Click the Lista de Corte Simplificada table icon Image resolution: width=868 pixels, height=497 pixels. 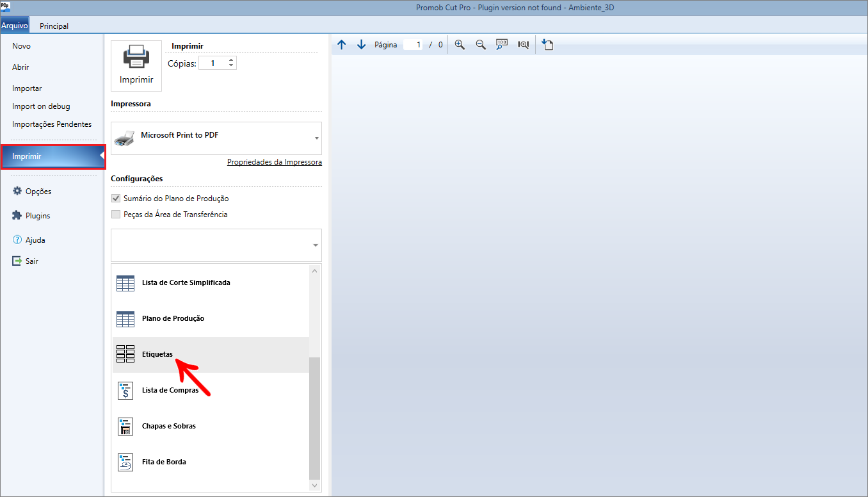coord(125,283)
